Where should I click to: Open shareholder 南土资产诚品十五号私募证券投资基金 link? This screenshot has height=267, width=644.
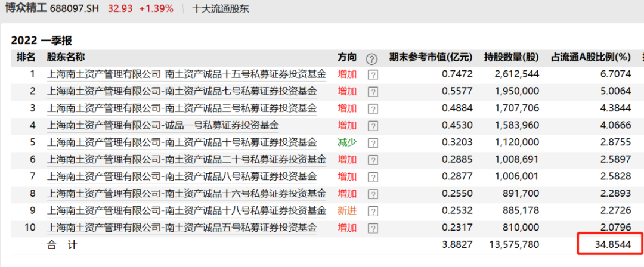[x=187, y=74]
